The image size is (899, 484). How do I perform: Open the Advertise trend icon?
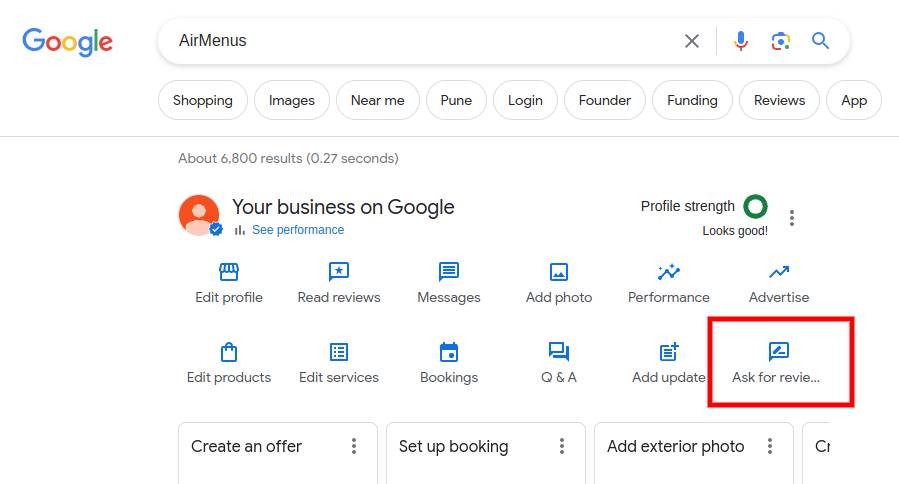(779, 271)
